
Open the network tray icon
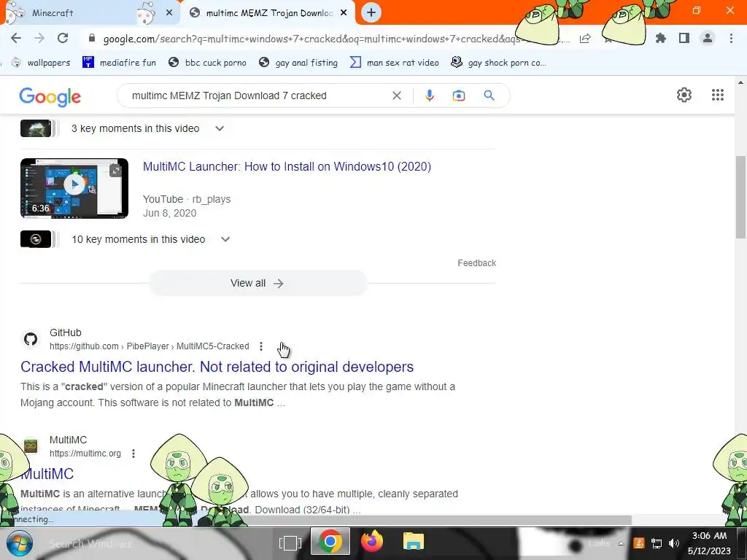tap(657, 543)
